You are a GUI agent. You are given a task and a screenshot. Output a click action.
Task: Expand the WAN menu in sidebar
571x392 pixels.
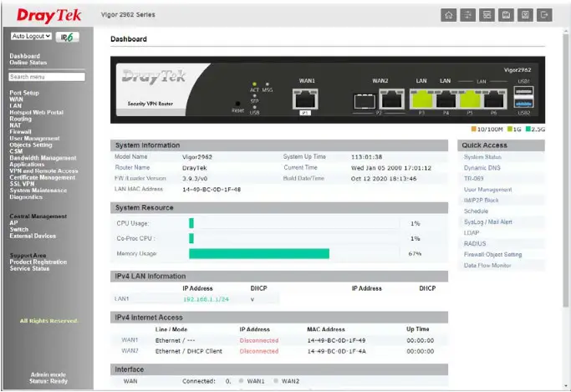[16, 99]
